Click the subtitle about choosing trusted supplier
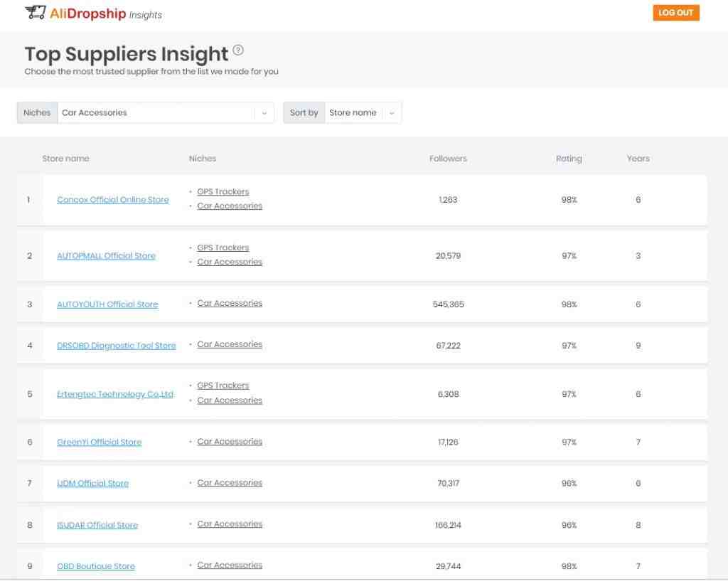Viewport: 728px width, 584px height. (151, 72)
